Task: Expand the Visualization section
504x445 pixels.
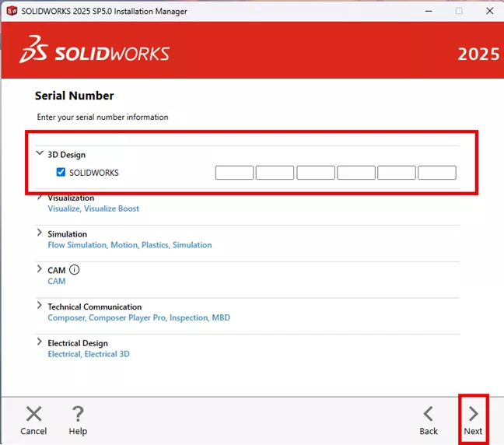Action: [40, 197]
